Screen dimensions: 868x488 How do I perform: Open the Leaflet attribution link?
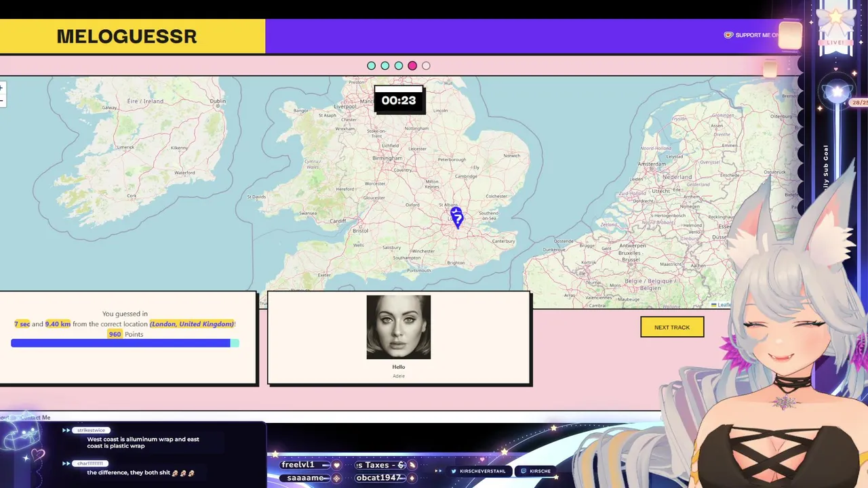click(x=721, y=305)
